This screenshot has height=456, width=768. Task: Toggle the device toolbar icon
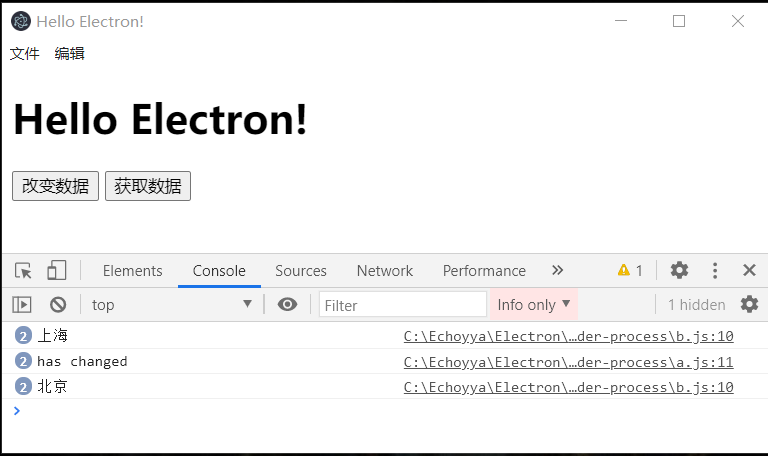pos(56,270)
